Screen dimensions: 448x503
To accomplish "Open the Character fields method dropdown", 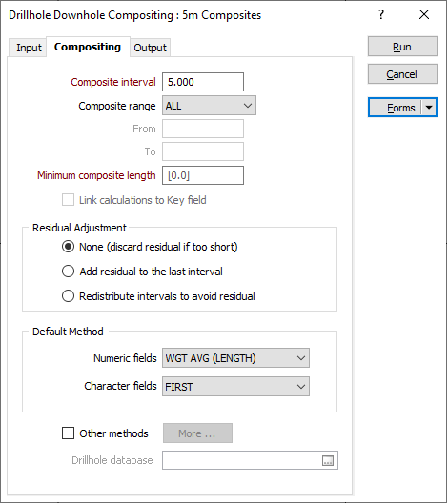I will (235, 387).
